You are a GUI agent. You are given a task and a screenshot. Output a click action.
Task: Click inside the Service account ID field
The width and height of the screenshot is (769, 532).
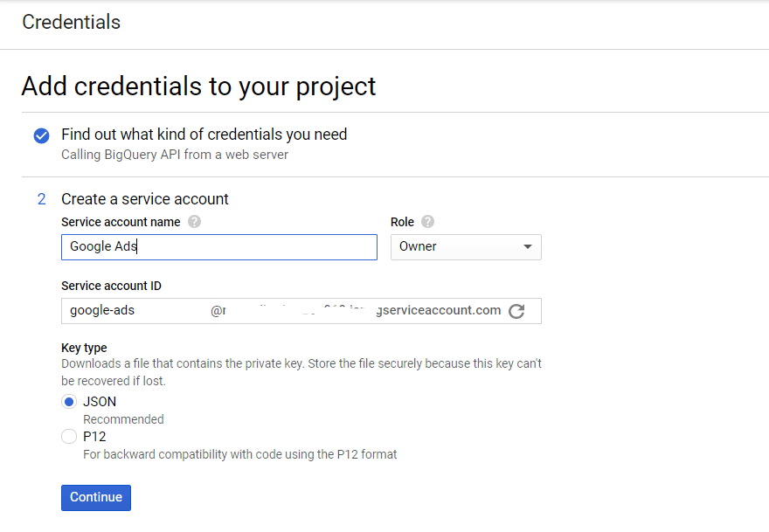[x=280, y=311]
